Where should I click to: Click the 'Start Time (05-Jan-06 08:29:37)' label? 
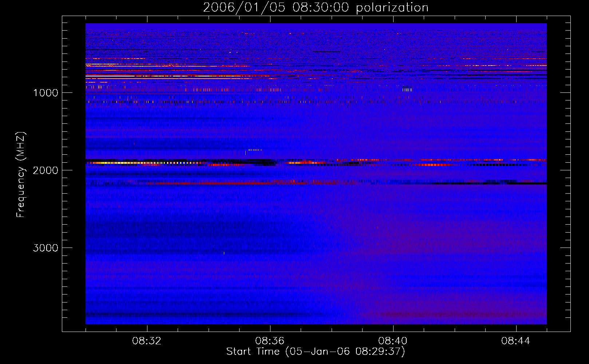(316, 352)
